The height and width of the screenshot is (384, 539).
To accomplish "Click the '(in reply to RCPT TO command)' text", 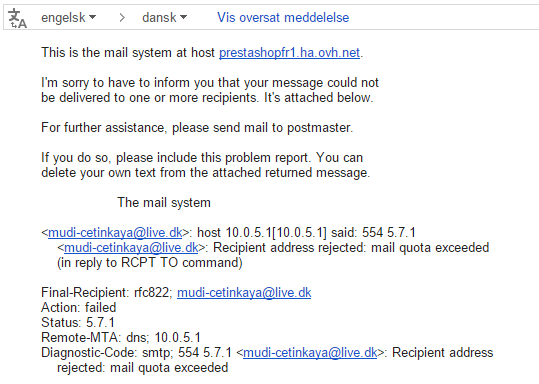I will click(x=150, y=263).
